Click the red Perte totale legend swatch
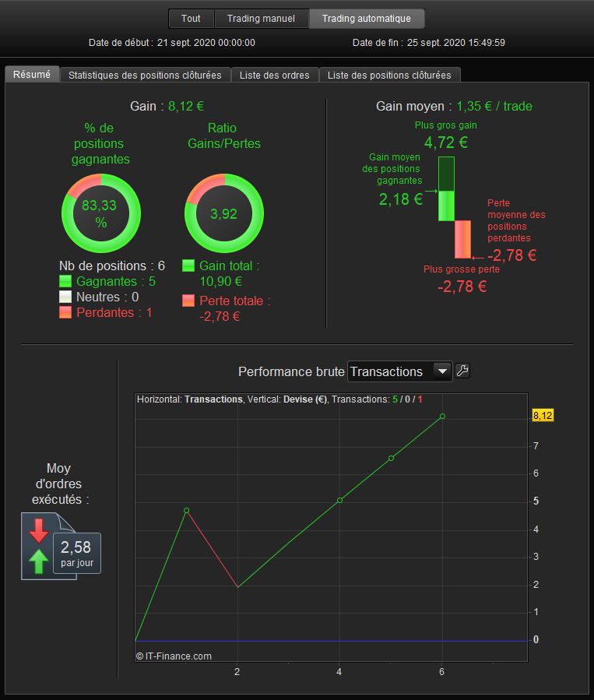The width and height of the screenshot is (594, 700). (x=188, y=301)
